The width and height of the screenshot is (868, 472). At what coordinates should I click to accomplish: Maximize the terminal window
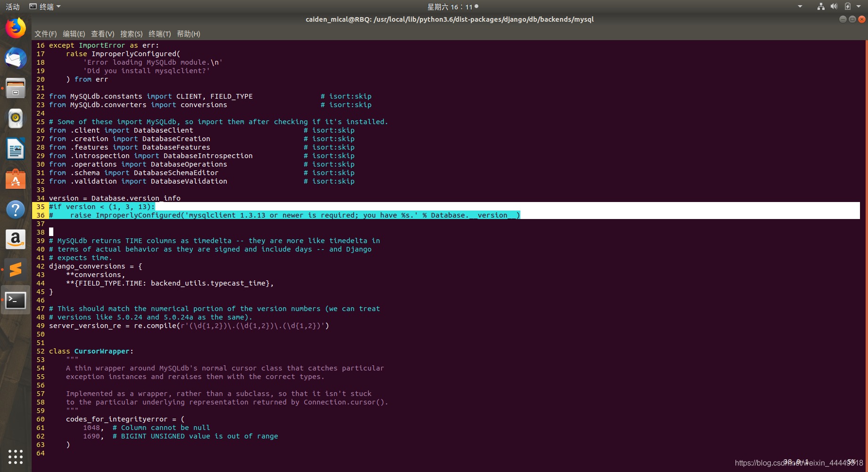click(852, 19)
